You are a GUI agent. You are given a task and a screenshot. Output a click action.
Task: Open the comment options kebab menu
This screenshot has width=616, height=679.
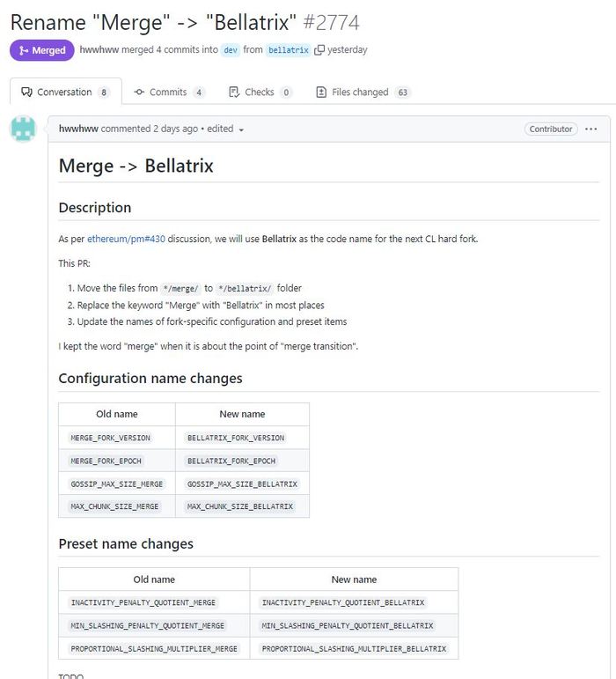point(590,129)
